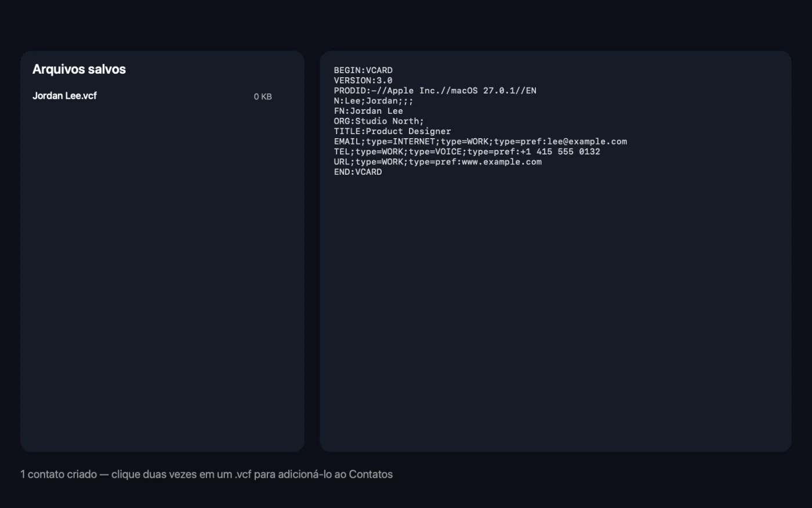Click the END:VCARD line
The height and width of the screenshot is (508, 812).
pyautogui.click(x=358, y=172)
